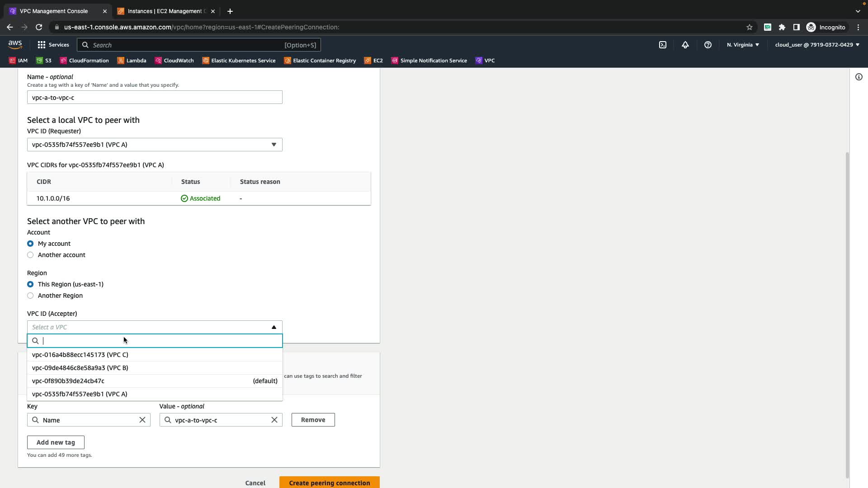Open AWS CloudShell icon
The image size is (868, 488).
(662, 45)
